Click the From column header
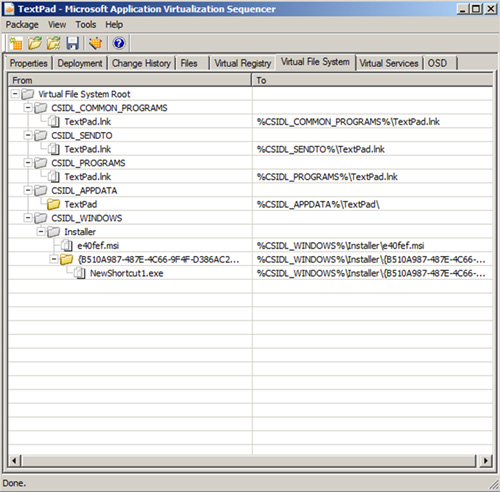Screen dimensions: 500x492 [130, 80]
